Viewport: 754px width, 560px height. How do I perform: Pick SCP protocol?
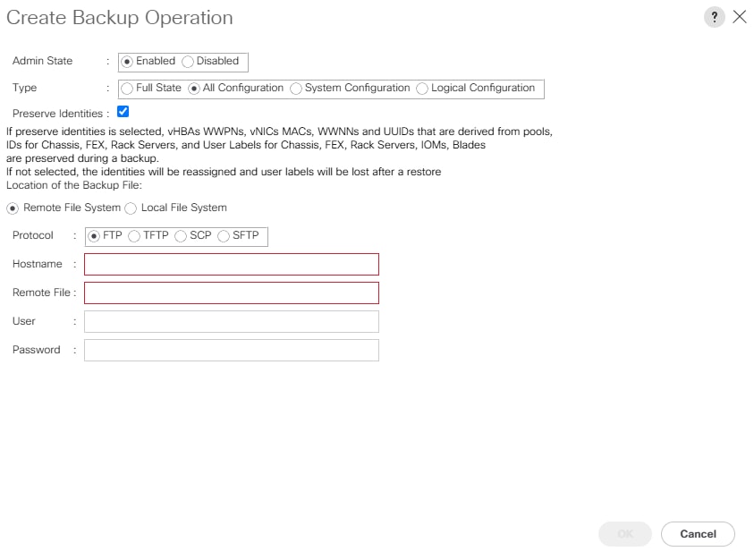point(181,236)
